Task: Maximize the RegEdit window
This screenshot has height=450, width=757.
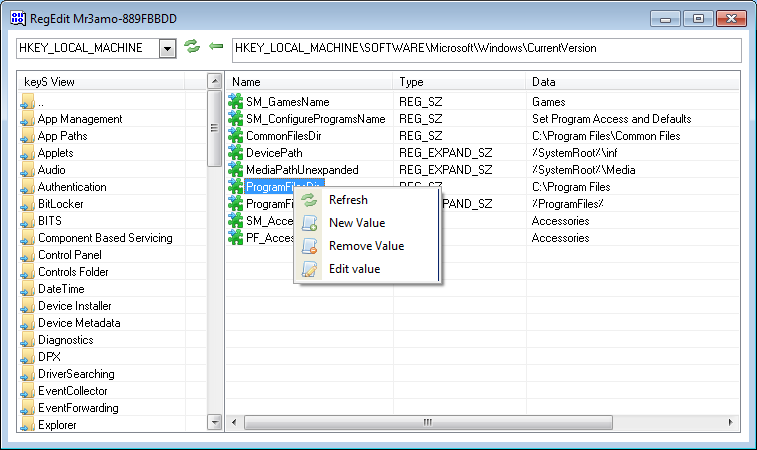Action: click(x=698, y=19)
